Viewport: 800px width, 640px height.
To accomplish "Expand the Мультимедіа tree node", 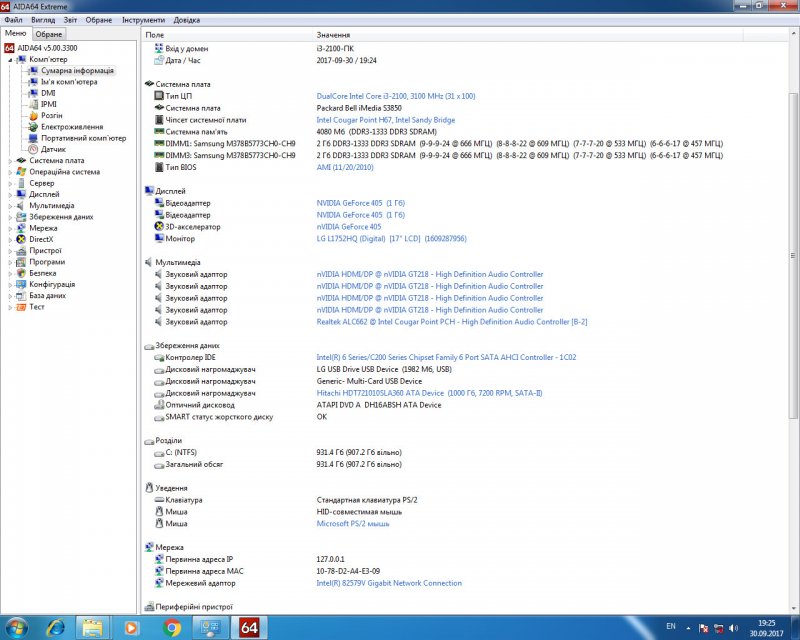I will point(11,205).
